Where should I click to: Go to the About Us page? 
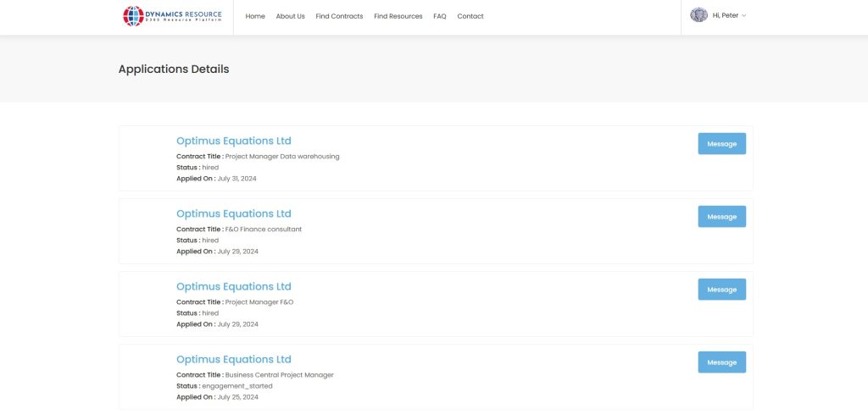(x=290, y=16)
